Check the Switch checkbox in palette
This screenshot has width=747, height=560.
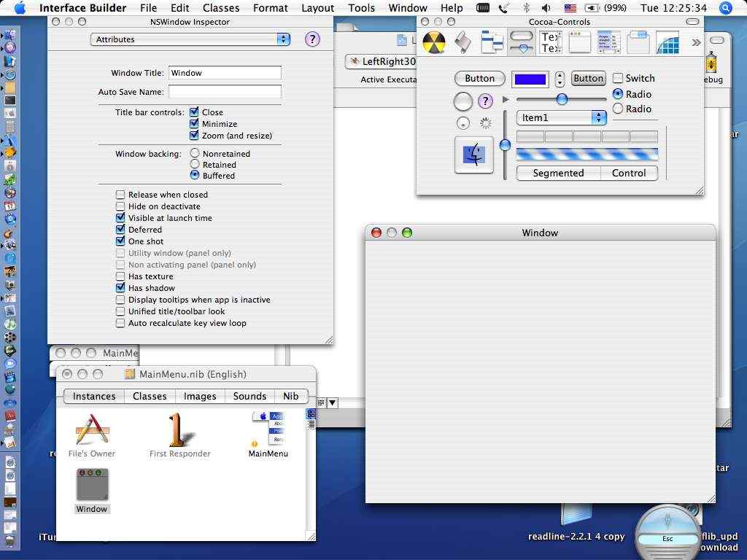[618, 78]
